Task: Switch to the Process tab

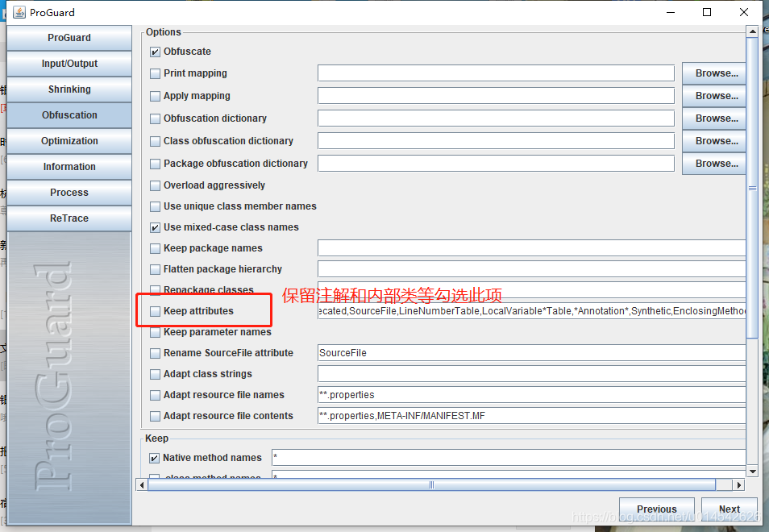Action: click(x=69, y=192)
